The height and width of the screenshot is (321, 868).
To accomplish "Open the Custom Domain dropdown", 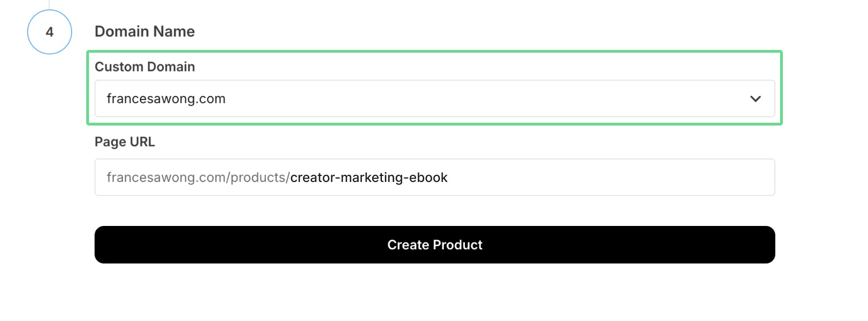I will click(434, 99).
